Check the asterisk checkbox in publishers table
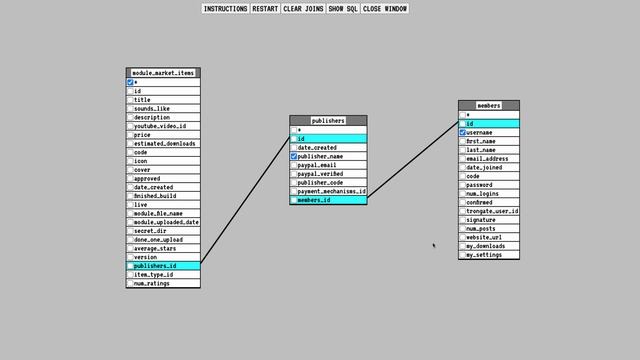Screen dimensions: 640x360 coord(294,130)
